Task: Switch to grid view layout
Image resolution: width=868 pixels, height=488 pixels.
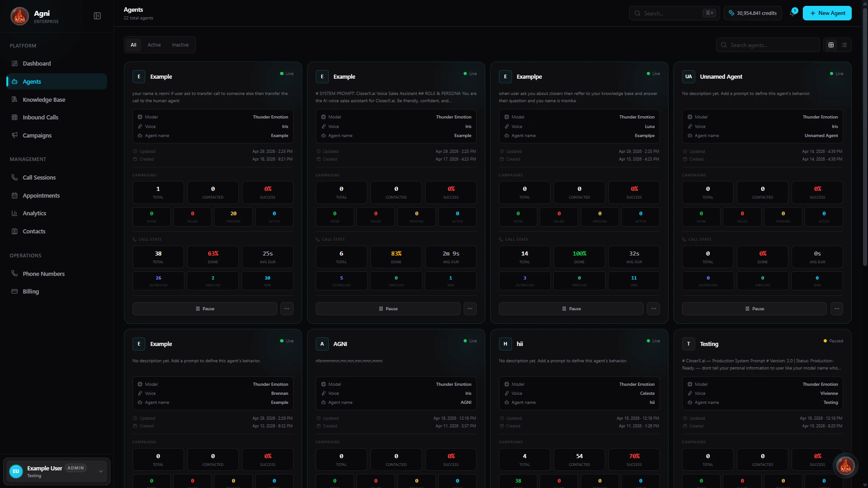Action: pyautogui.click(x=831, y=45)
